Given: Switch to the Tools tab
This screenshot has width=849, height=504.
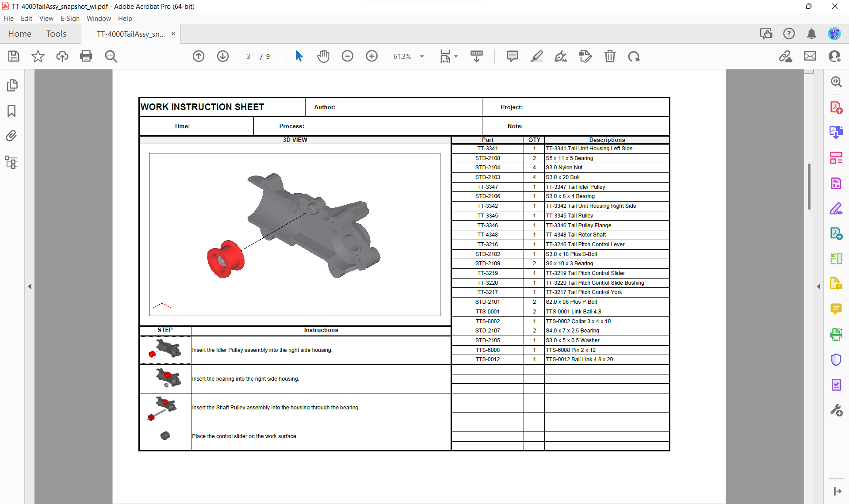Looking at the screenshot, I should (x=56, y=34).
